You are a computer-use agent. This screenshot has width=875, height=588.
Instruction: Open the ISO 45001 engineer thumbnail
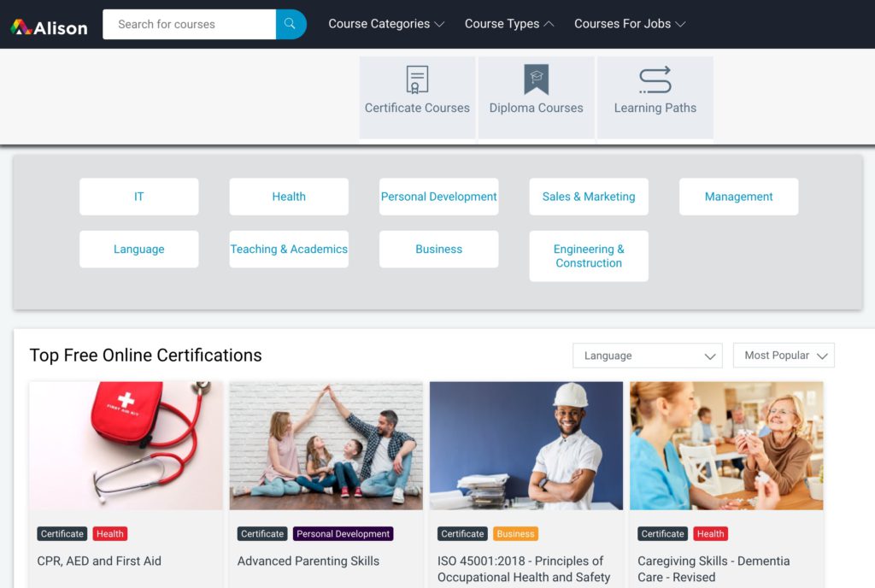[526, 446]
